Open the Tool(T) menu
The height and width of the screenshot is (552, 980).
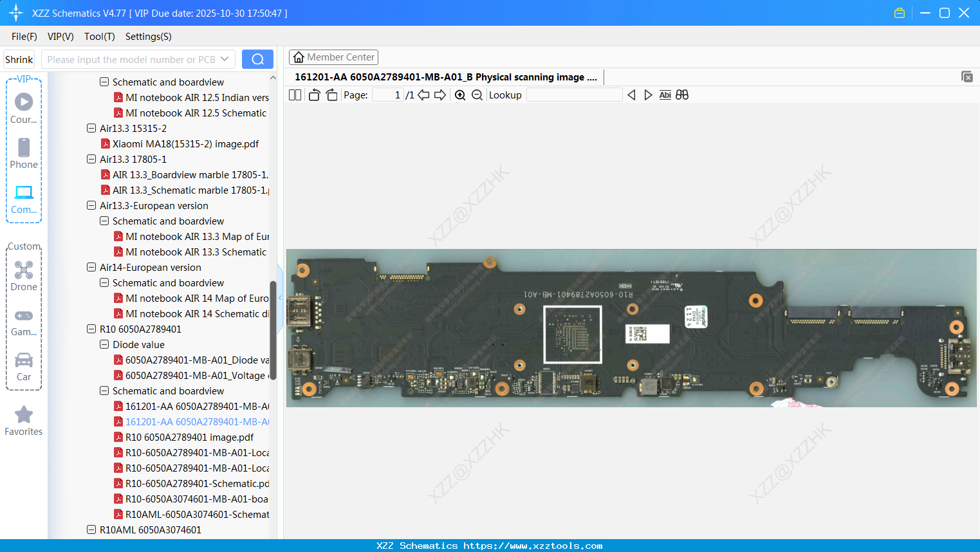(x=100, y=37)
